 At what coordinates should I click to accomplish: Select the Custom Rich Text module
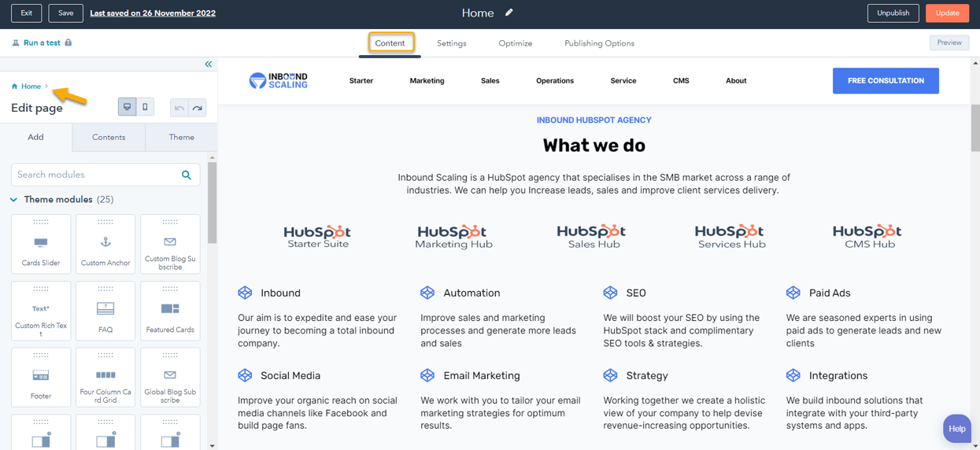[x=41, y=311]
